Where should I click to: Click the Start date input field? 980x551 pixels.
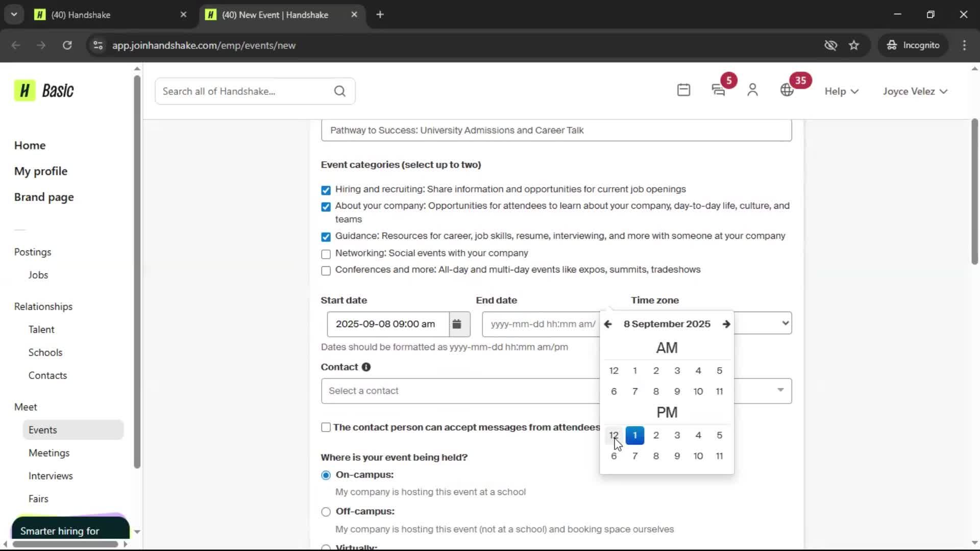pyautogui.click(x=388, y=324)
